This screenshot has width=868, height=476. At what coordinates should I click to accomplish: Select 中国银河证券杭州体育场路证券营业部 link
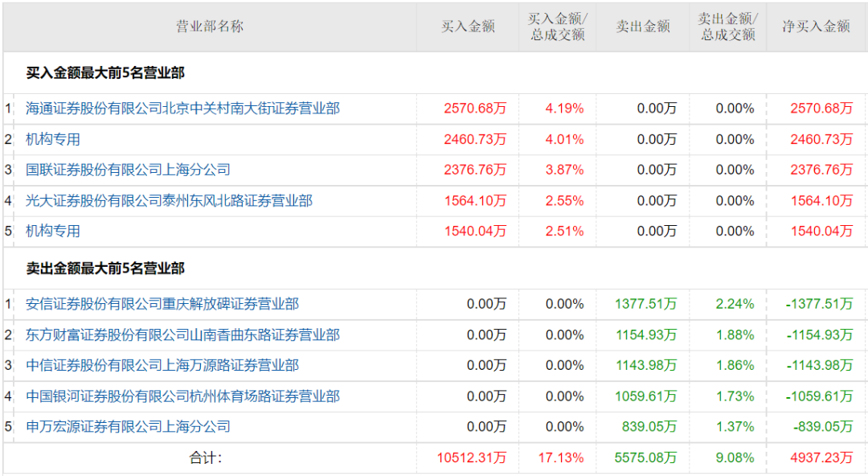(x=182, y=396)
